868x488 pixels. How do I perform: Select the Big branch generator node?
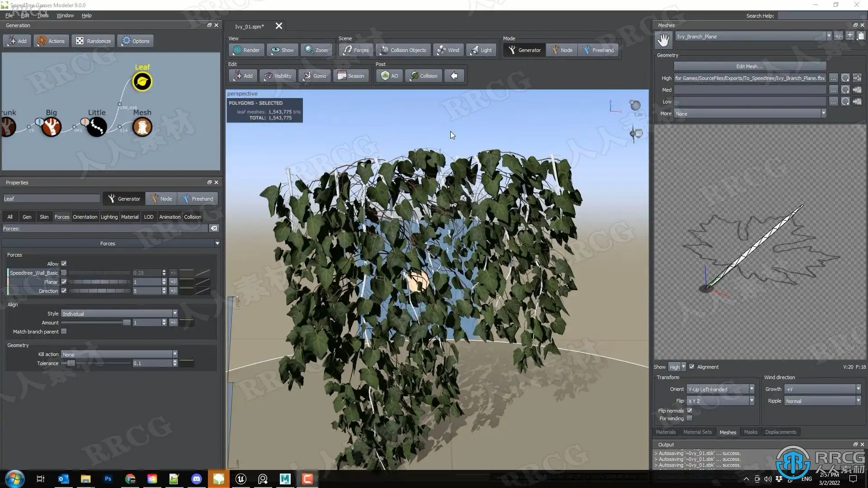pyautogui.click(x=51, y=127)
